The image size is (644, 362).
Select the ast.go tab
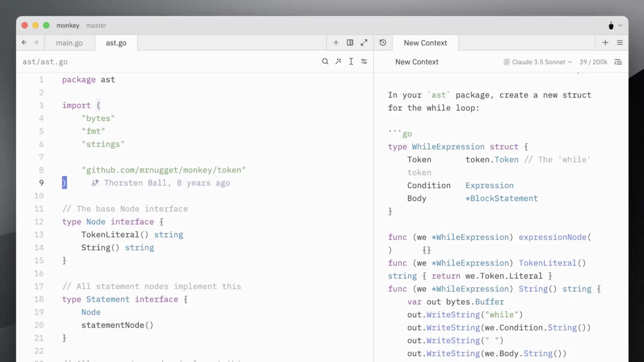[x=116, y=43]
